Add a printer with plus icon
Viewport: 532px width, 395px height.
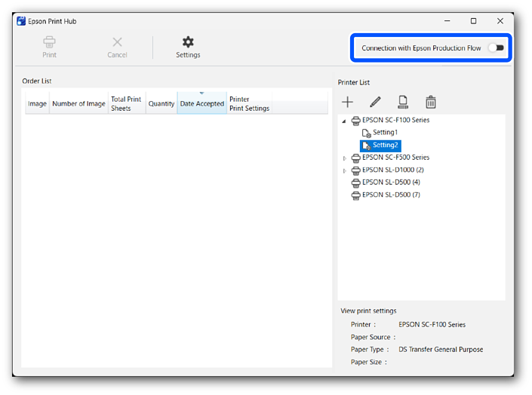(x=347, y=102)
